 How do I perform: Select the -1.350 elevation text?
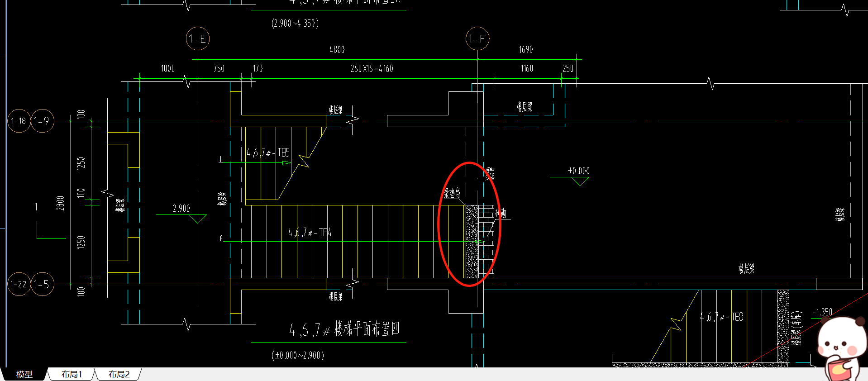tap(823, 312)
